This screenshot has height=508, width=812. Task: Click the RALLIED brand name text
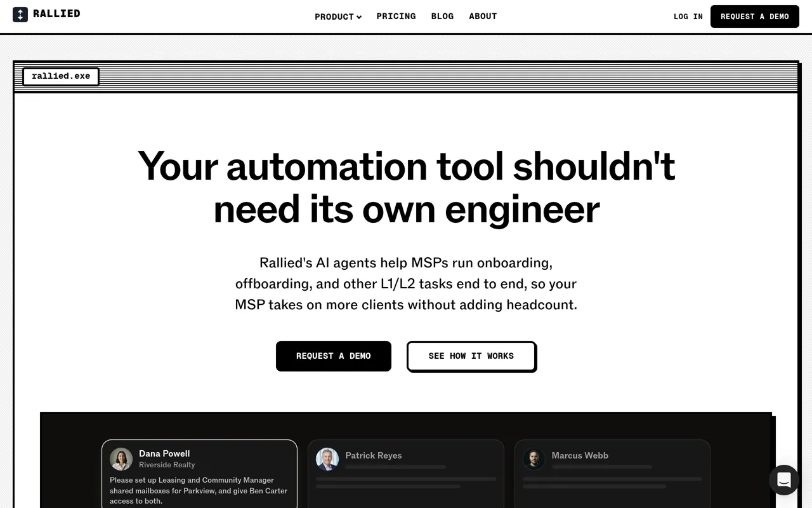point(56,13)
